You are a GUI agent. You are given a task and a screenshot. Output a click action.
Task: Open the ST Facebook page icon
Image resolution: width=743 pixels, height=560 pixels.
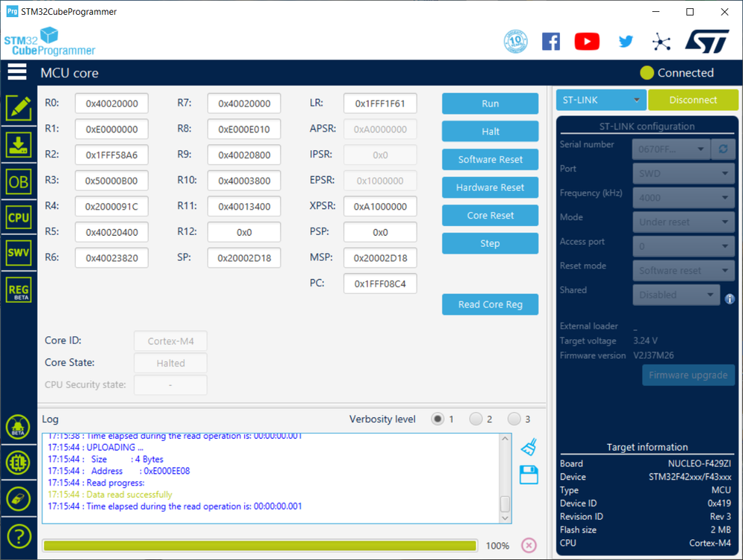550,42
